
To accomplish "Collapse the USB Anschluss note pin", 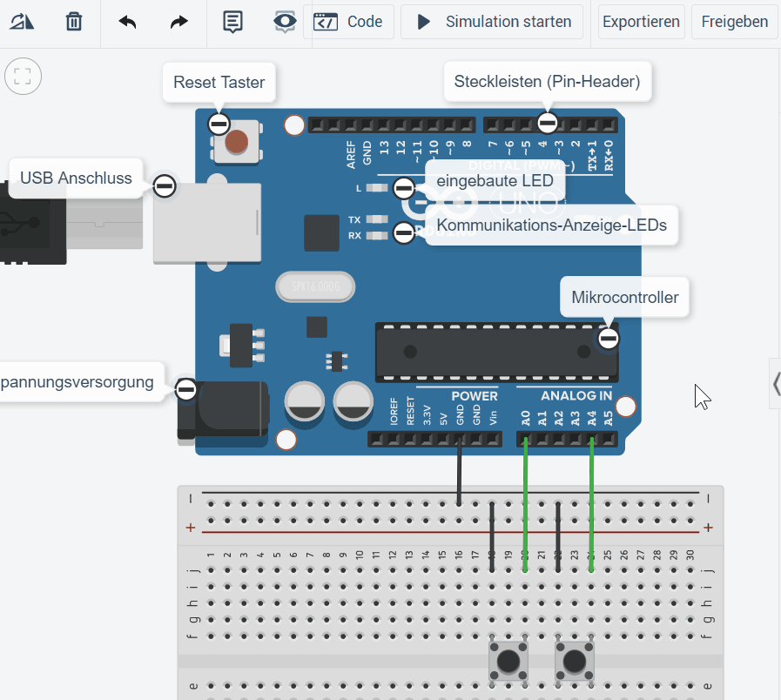I will click(164, 185).
